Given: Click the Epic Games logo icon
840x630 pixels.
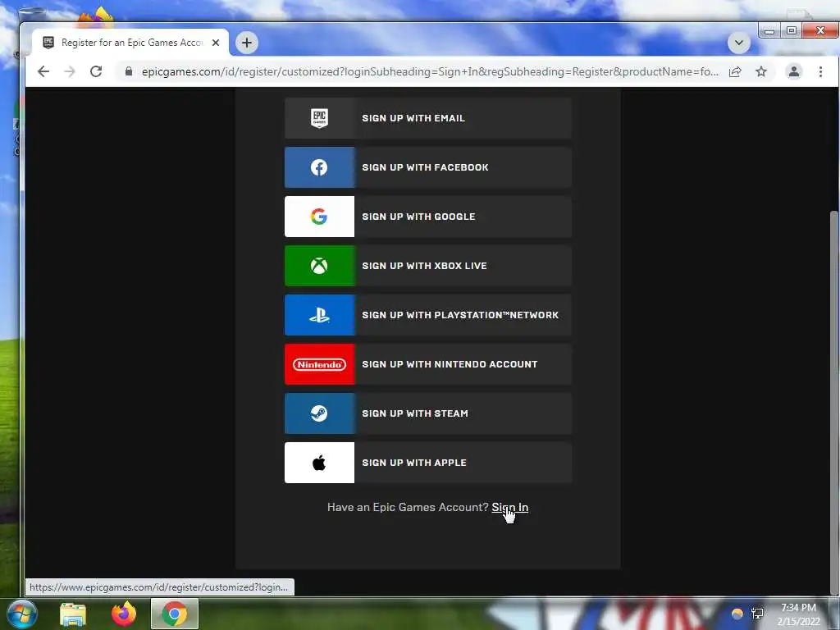Looking at the screenshot, I should point(319,118).
